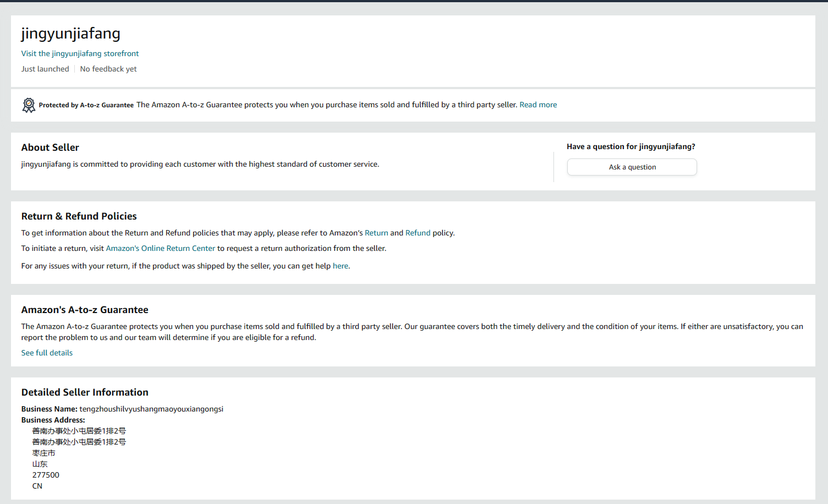The height and width of the screenshot is (504, 828).
Task: Click the country code CN
Action: click(37, 486)
